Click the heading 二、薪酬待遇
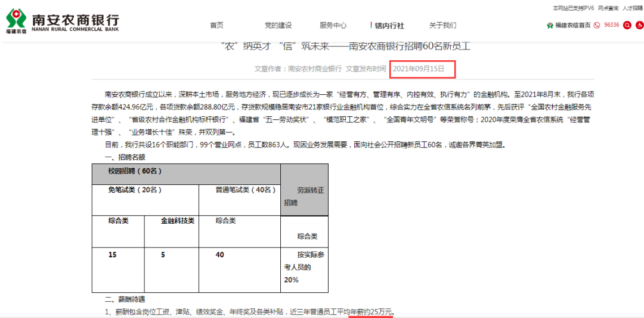 [124, 300]
